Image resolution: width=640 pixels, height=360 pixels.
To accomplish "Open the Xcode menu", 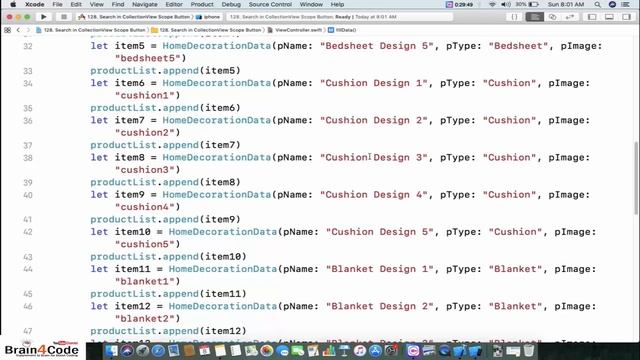I will [35, 4].
